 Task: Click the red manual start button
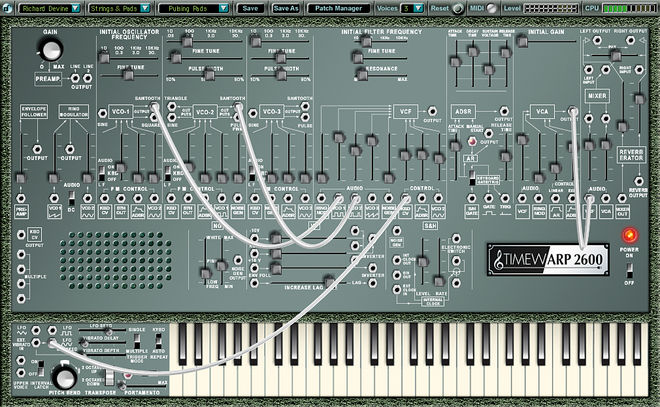pos(472,141)
